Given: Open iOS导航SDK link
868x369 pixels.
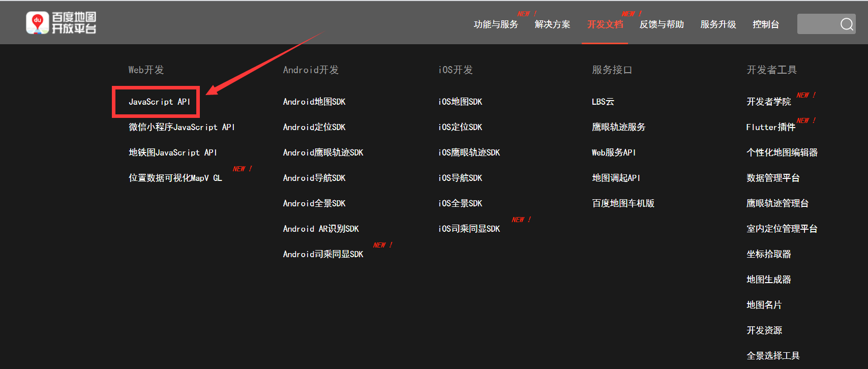Looking at the screenshot, I should pos(460,178).
